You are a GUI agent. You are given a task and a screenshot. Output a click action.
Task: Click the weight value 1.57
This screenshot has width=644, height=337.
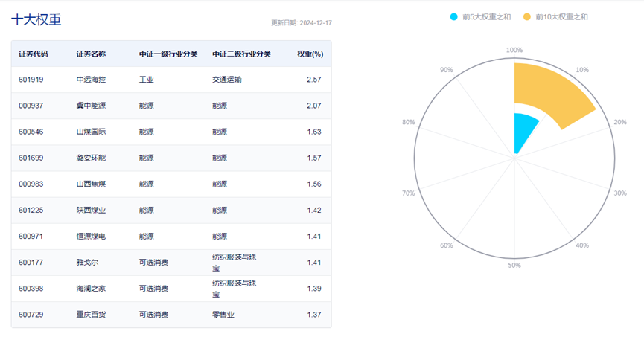coord(313,158)
